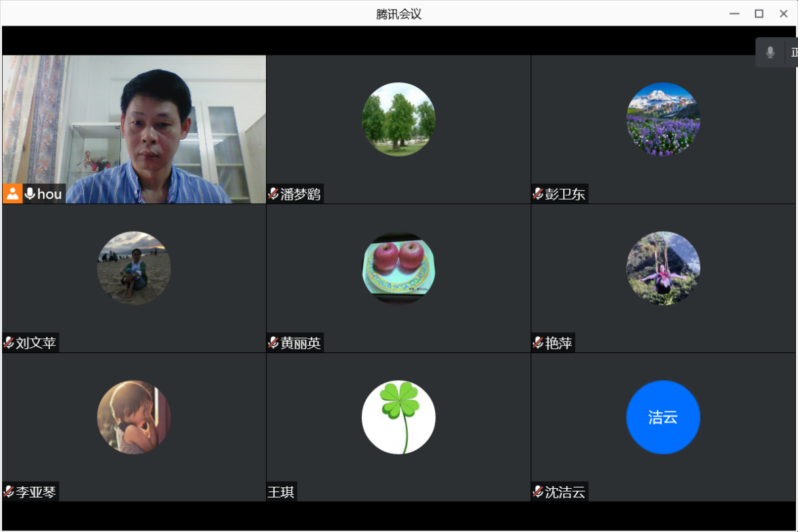Viewport: 798px width, 532px height.
Task: Click the muted mic icon beside 黄丽英
Action: 273,343
